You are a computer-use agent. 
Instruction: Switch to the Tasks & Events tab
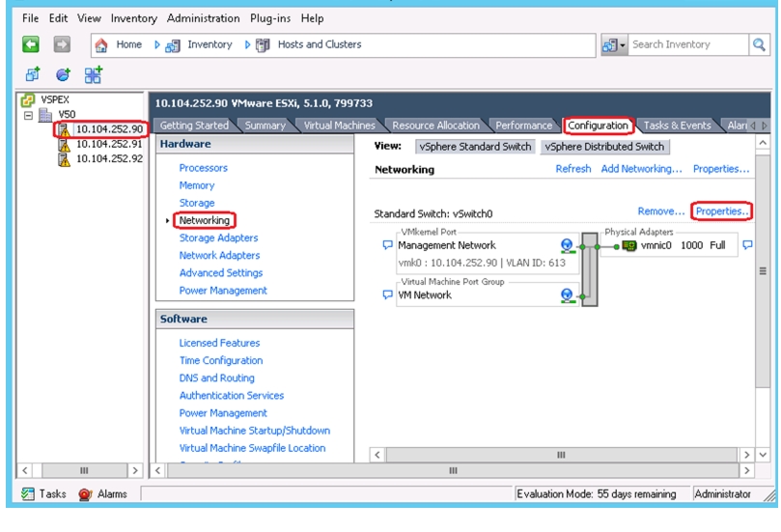click(x=678, y=126)
